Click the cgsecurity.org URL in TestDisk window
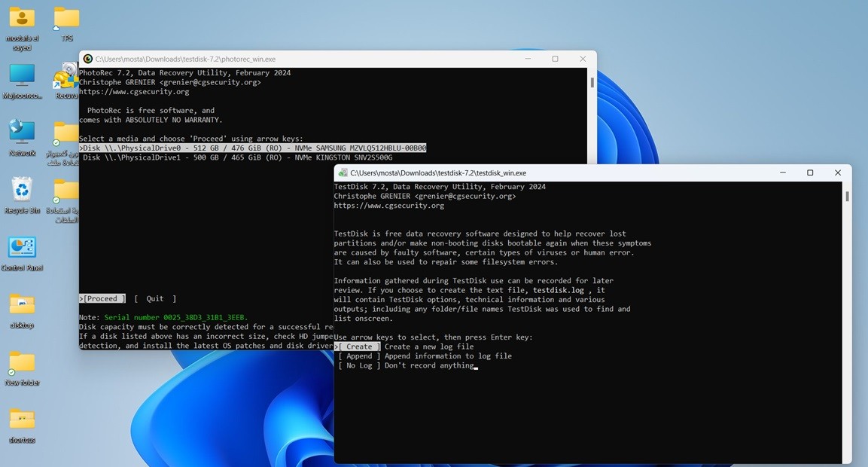 388,206
